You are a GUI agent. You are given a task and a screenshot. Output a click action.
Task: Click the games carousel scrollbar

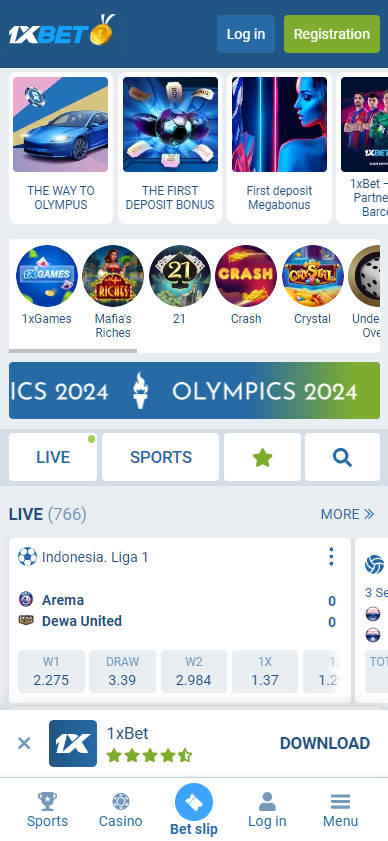[x=73, y=351]
